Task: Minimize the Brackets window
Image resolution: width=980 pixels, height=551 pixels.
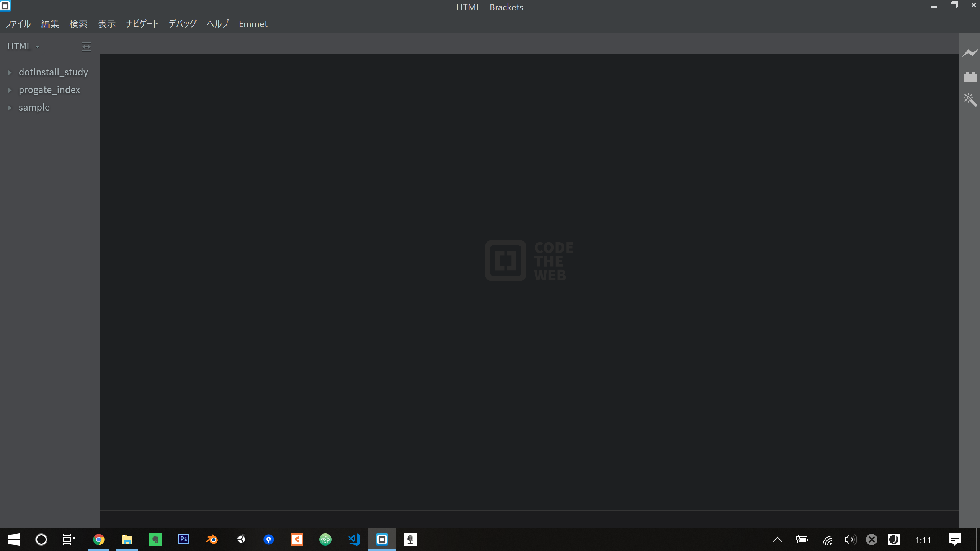Action: [x=934, y=6]
